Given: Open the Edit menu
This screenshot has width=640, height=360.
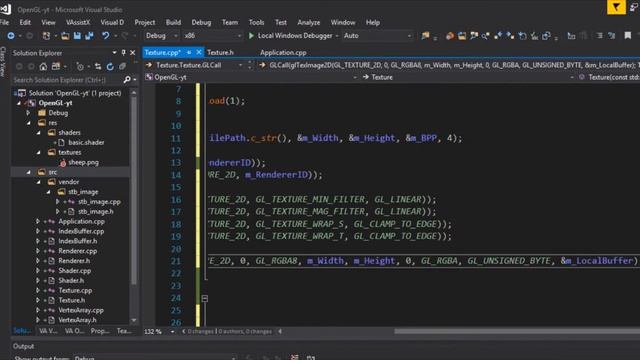Looking at the screenshot, I should tap(25, 22).
